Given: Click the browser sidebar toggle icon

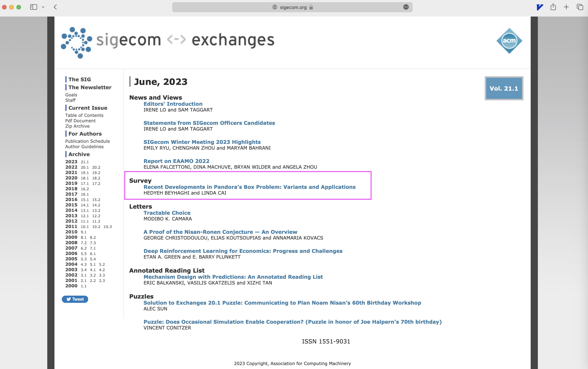Looking at the screenshot, I should (x=34, y=7).
